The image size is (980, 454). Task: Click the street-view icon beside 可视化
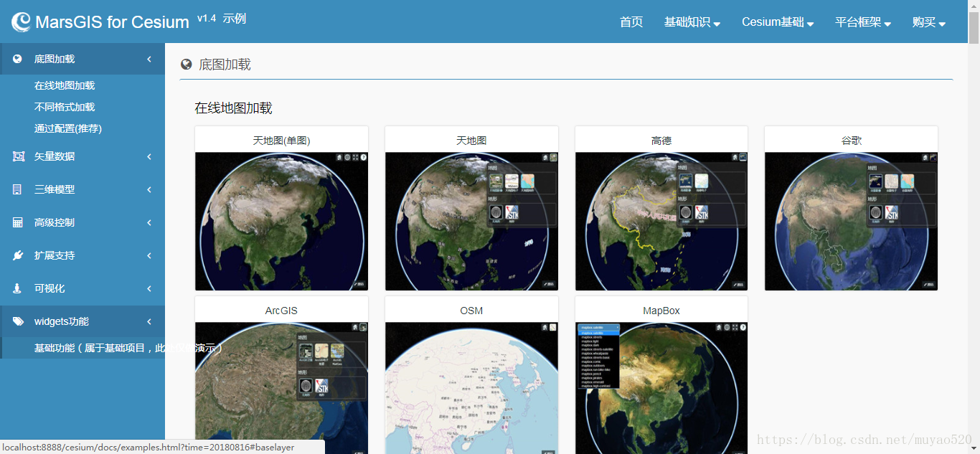(x=17, y=288)
